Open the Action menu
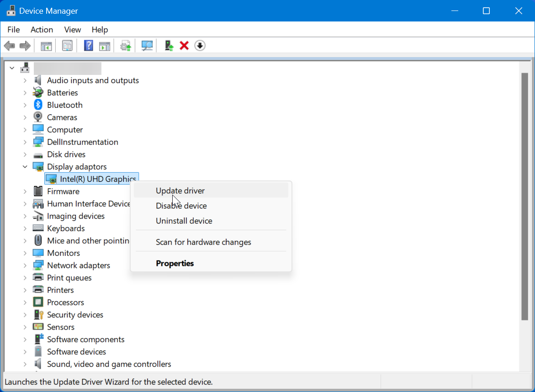The height and width of the screenshot is (392, 535). pyautogui.click(x=42, y=30)
